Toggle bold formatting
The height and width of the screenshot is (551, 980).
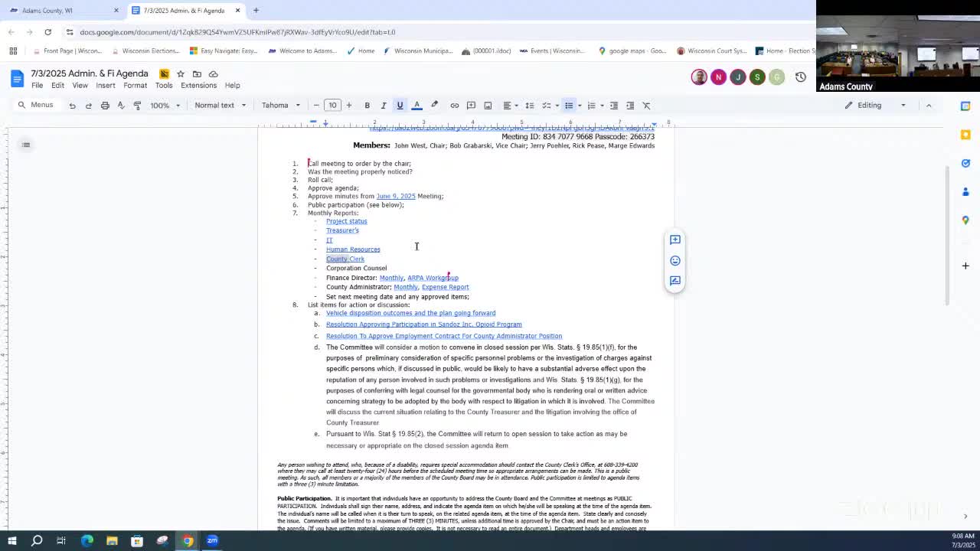click(x=367, y=106)
